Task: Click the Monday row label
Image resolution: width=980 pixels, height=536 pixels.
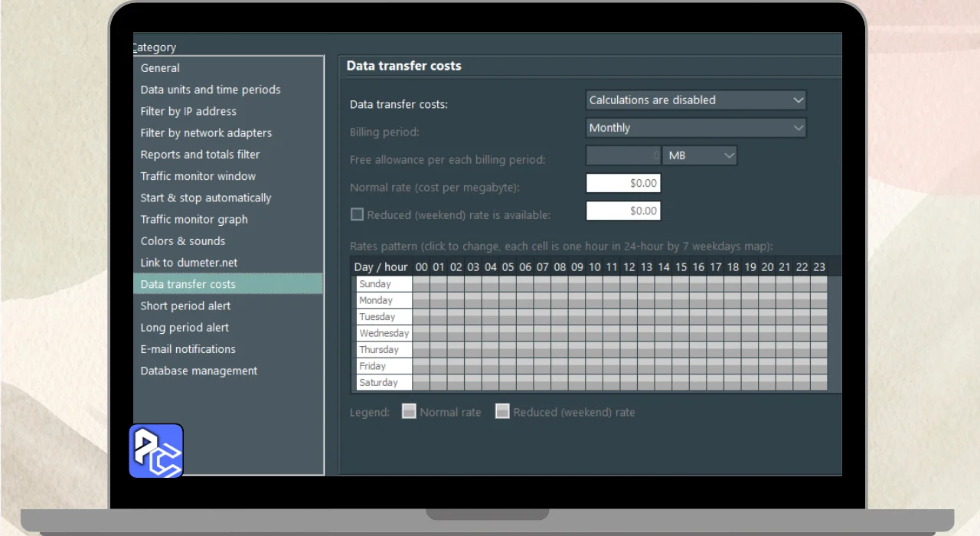Action: point(384,300)
